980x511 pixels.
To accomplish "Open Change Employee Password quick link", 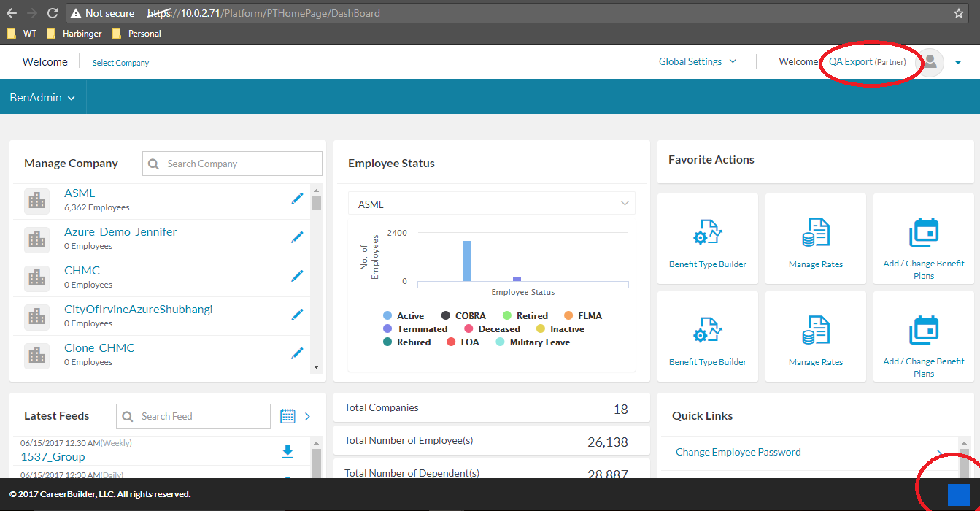I will (738, 452).
